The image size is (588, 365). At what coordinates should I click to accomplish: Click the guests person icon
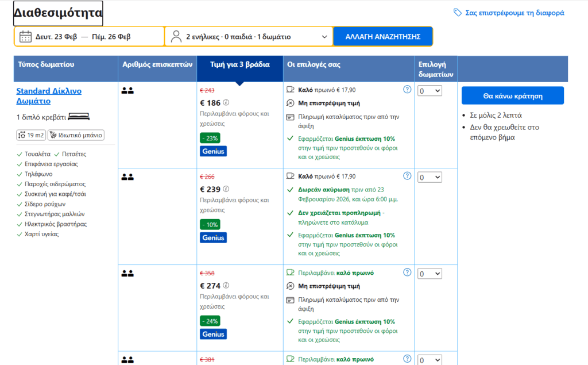pyautogui.click(x=176, y=37)
